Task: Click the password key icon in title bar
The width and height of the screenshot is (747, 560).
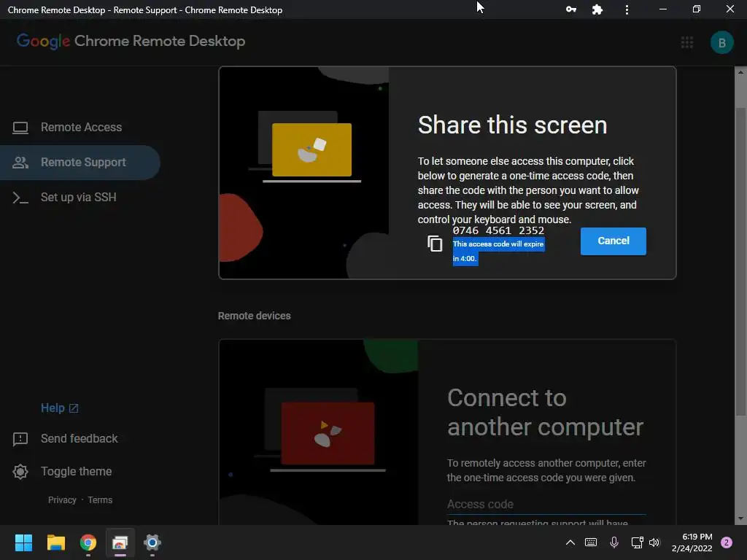Action: tap(570, 9)
